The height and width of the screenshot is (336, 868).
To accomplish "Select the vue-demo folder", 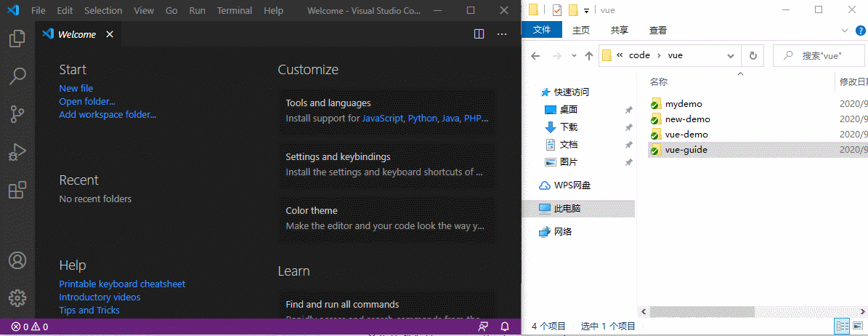I will (686, 134).
